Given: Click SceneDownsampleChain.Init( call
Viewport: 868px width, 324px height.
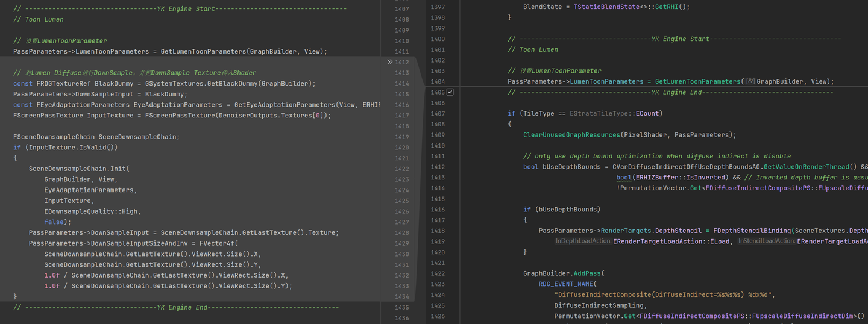Looking at the screenshot, I should [79, 169].
